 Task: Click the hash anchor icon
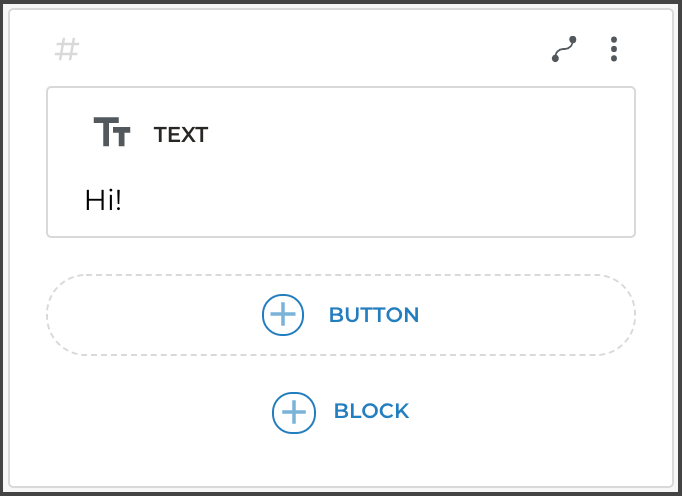(67, 49)
